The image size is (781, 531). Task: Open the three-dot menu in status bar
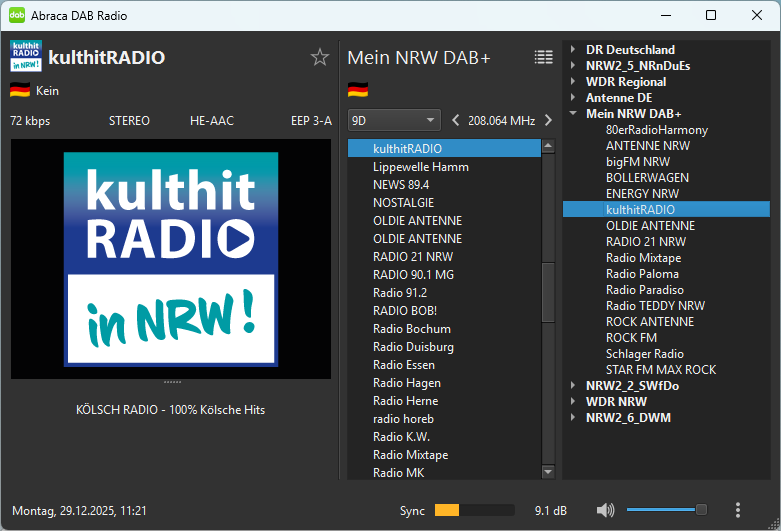[737, 510]
